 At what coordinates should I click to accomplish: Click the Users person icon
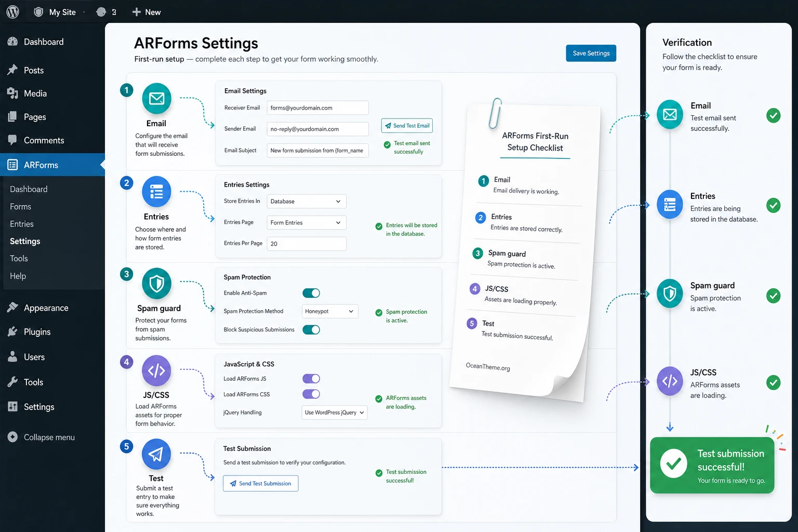(12, 356)
